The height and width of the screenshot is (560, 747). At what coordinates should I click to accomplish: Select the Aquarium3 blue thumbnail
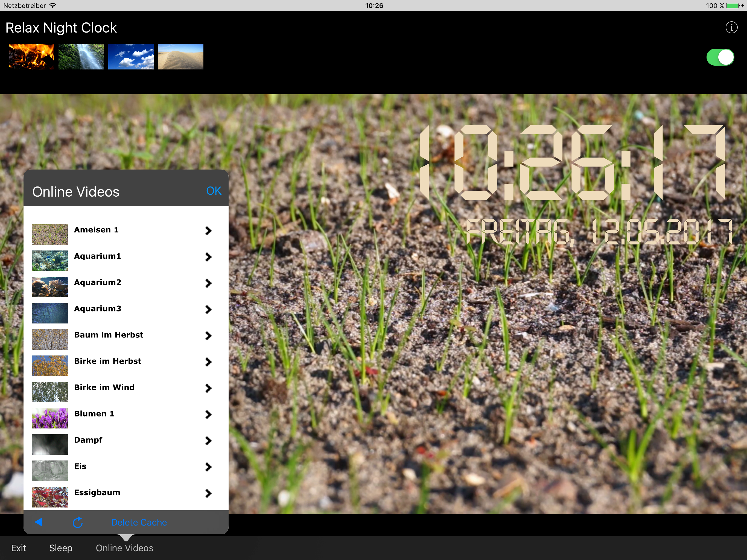[x=50, y=313]
